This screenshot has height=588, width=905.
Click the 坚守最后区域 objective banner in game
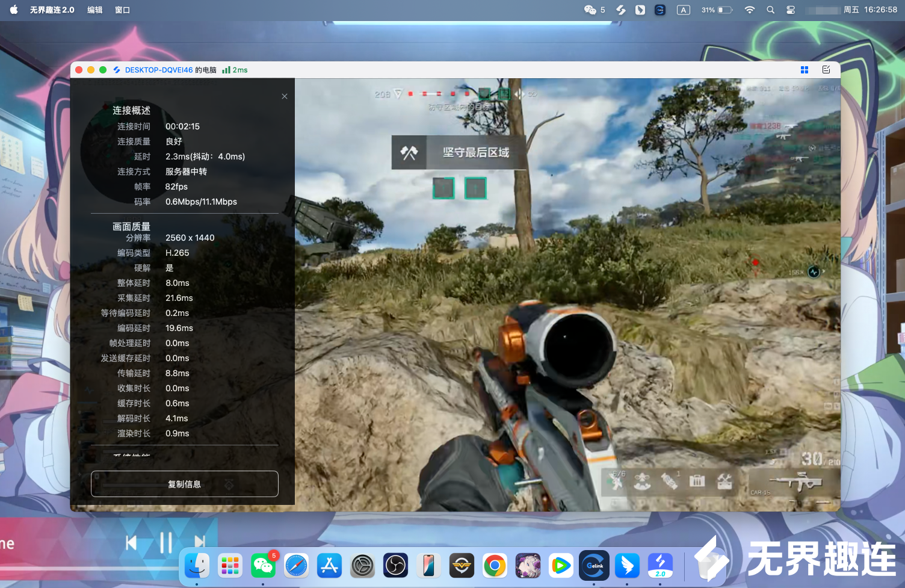[x=459, y=152]
